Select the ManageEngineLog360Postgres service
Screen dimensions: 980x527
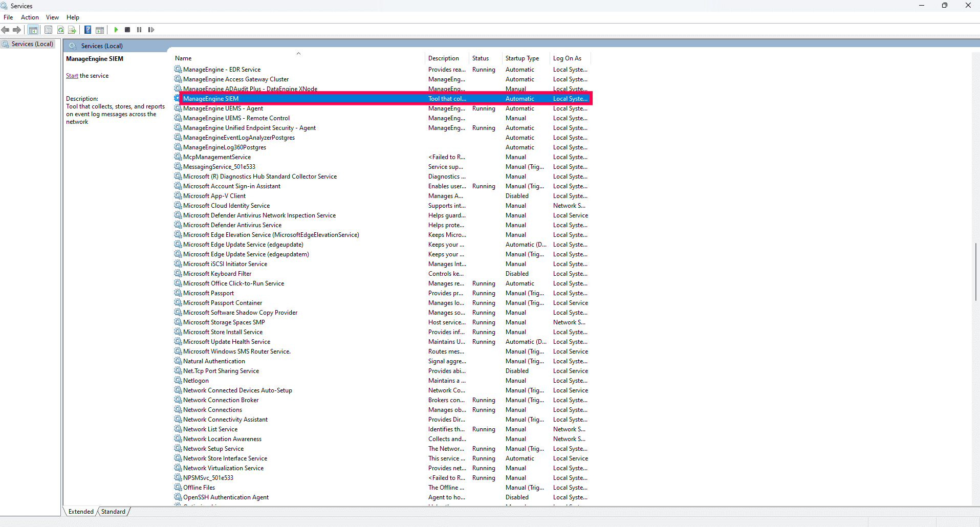(382, 147)
